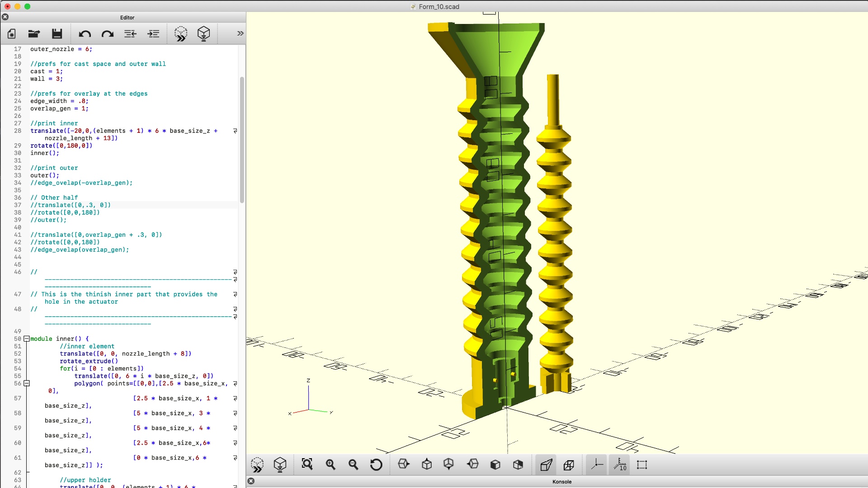Collapse the fold marker at line 56

[x=27, y=384]
